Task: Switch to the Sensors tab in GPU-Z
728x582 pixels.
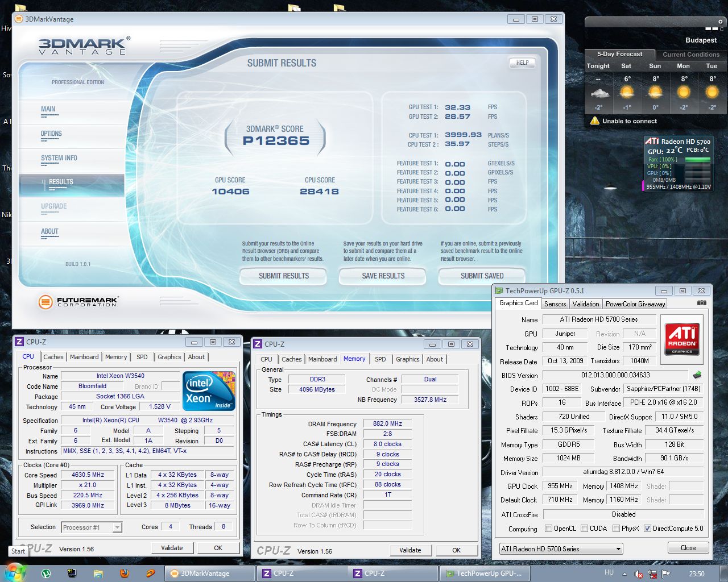Action: coord(555,304)
